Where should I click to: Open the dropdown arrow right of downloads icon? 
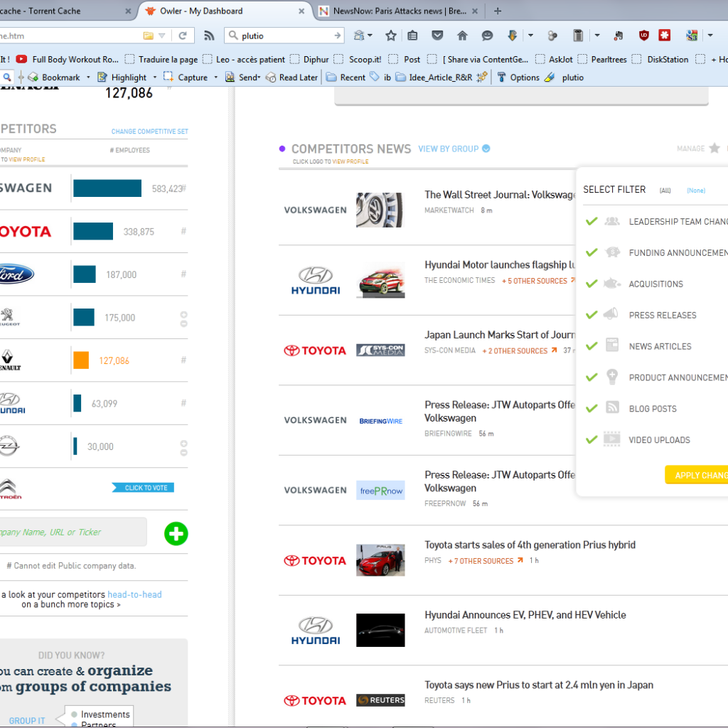(530, 36)
